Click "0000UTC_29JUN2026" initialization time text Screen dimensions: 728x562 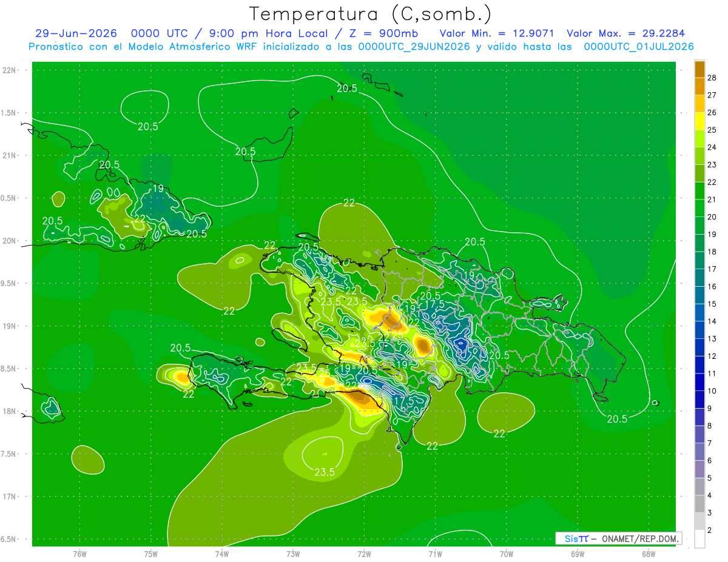pos(414,47)
